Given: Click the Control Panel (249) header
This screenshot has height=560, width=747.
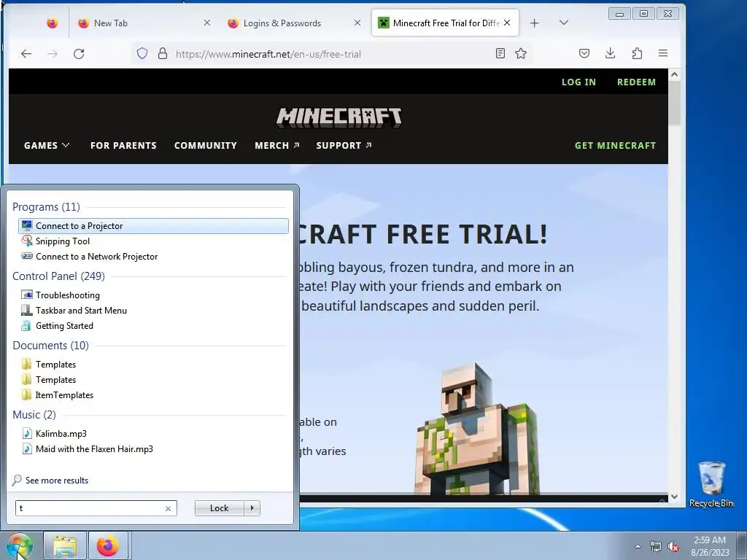Looking at the screenshot, I should (58, 276).
